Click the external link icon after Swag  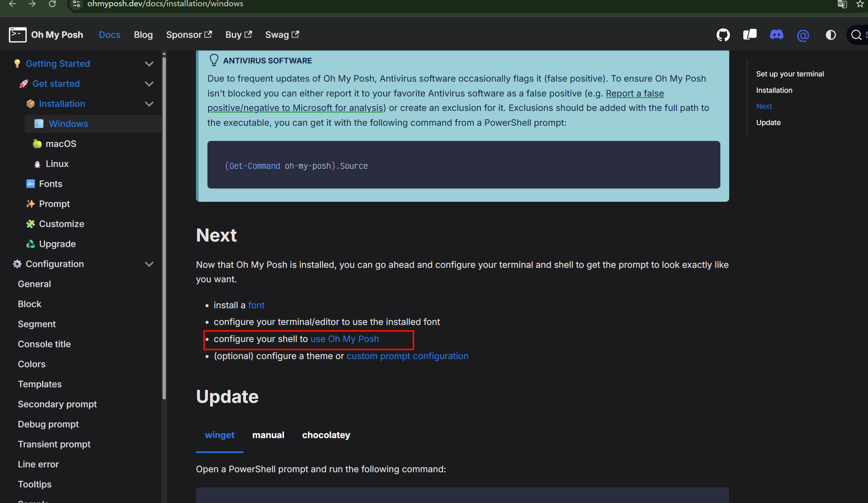point(295,34)
